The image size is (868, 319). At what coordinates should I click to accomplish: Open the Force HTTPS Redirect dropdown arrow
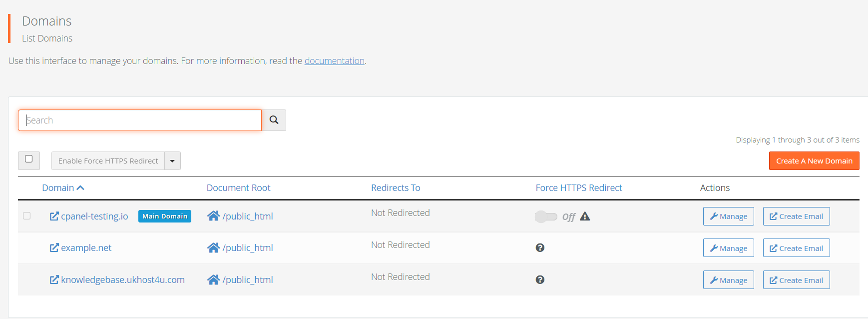click(x=172, y=161)
